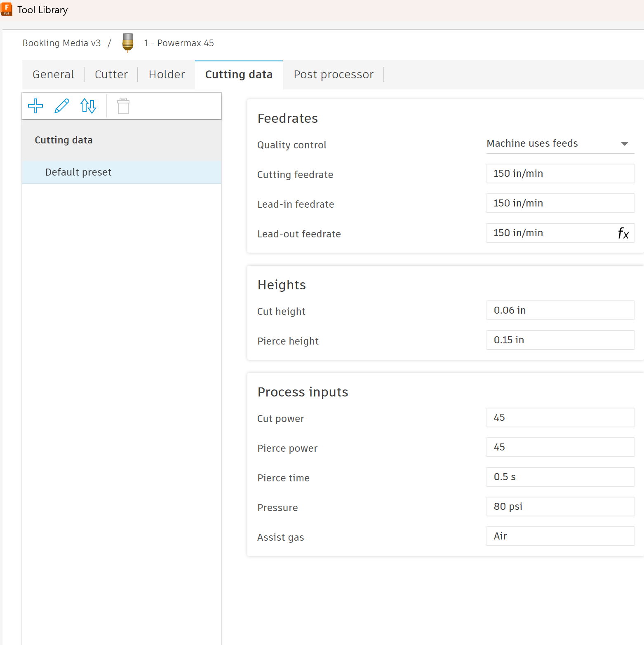Open the Quality control dropdown
Image resolution: width=644 pixels, height=645 pixels.
tap(560, 143)
